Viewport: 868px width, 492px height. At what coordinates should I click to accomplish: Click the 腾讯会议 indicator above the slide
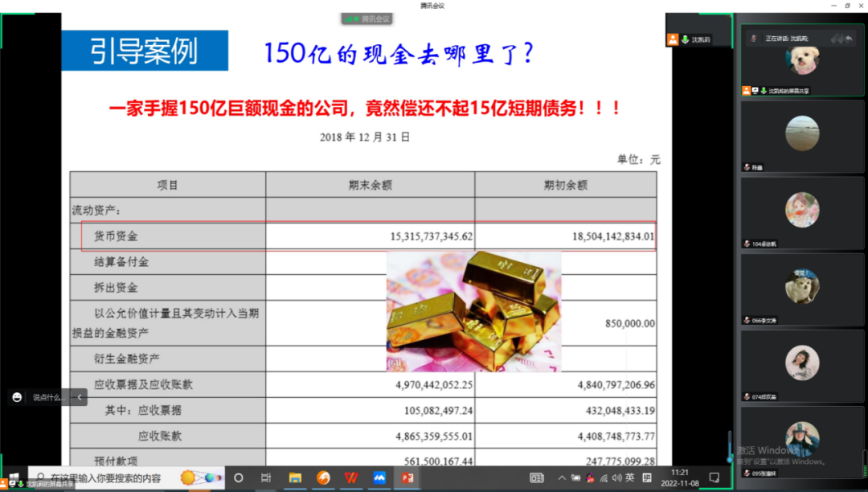[367, 18]
